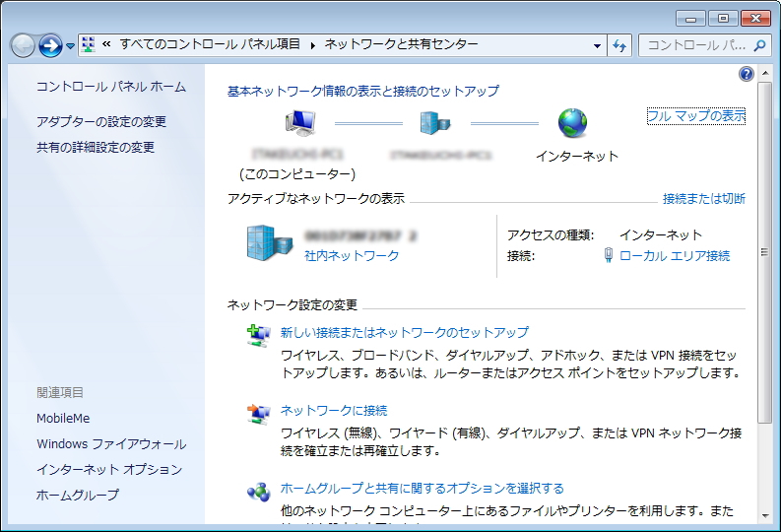Image resolution: width=781 pixels, height=532 pixels.
Task: Click the scrollbar down arrow
Action: pyautogui.click(x=764, y=516)
